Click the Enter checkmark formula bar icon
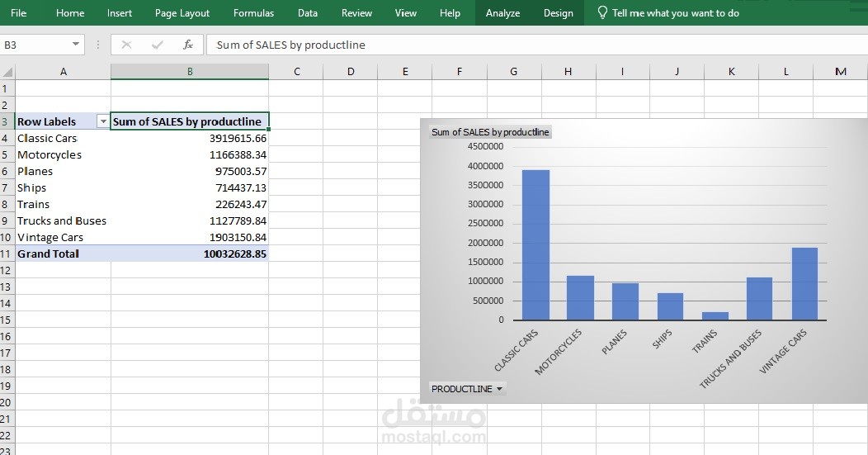The width and height of the screenshot is (868, 455). pyautogui.click(x=158, y=45)
